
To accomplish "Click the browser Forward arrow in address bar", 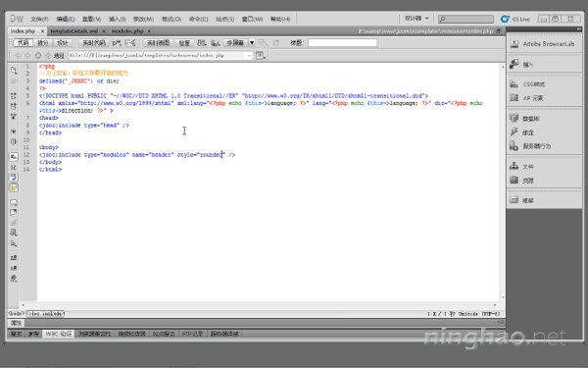I will (x=27, y=56).
